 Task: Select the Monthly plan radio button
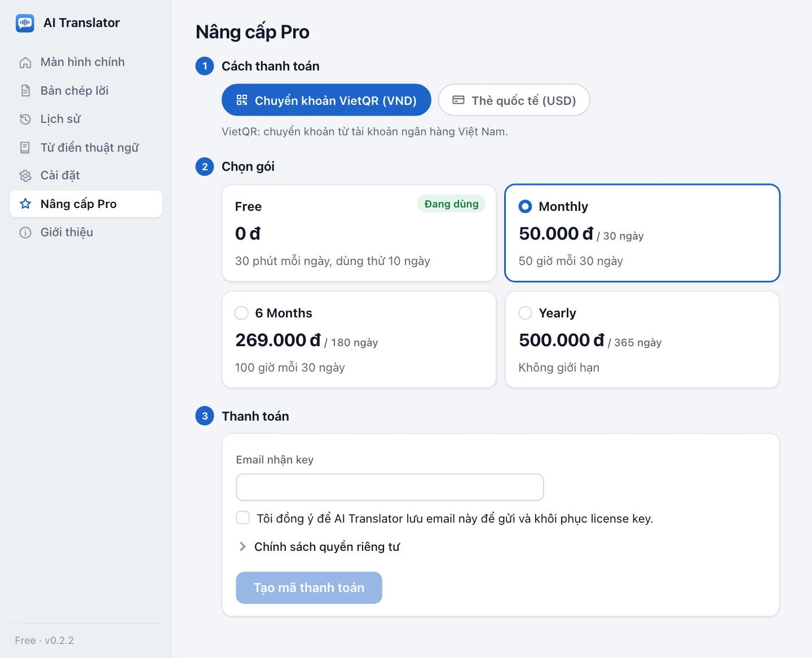(525, 206)
